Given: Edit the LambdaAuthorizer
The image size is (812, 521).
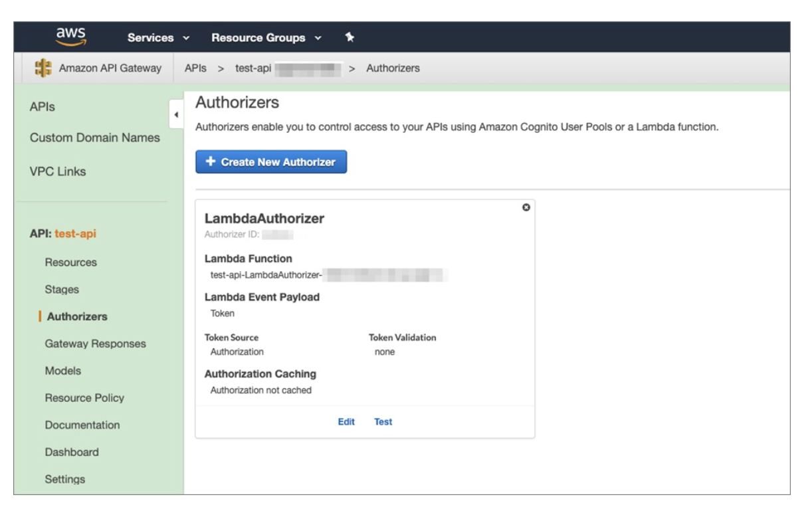Looking at the screenshot, I should click(346, 422).
